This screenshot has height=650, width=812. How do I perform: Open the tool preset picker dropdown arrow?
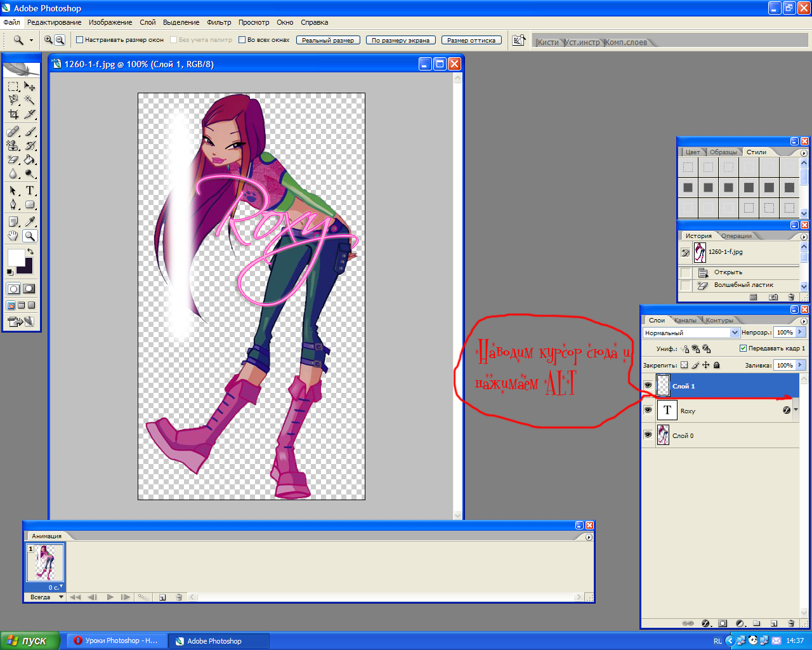tap(31, 40)
